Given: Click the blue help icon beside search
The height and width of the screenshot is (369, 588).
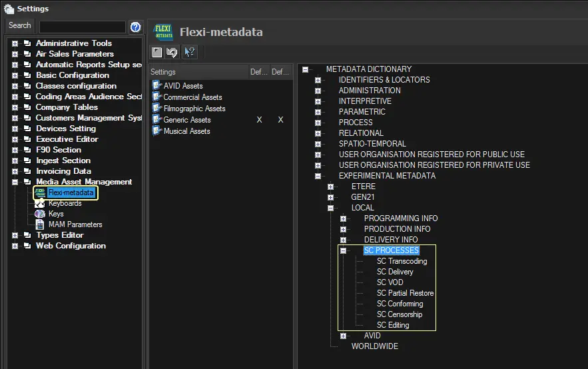Looking at the screenshot, I should tap(135, 27).
